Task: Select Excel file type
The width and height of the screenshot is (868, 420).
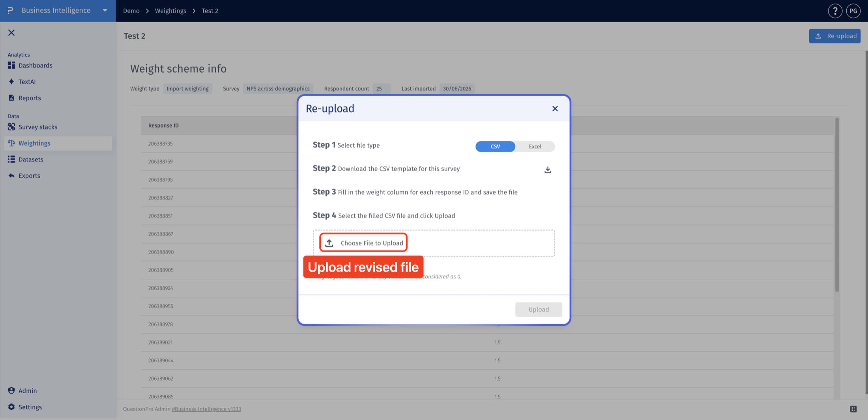Action: (535, 146)
